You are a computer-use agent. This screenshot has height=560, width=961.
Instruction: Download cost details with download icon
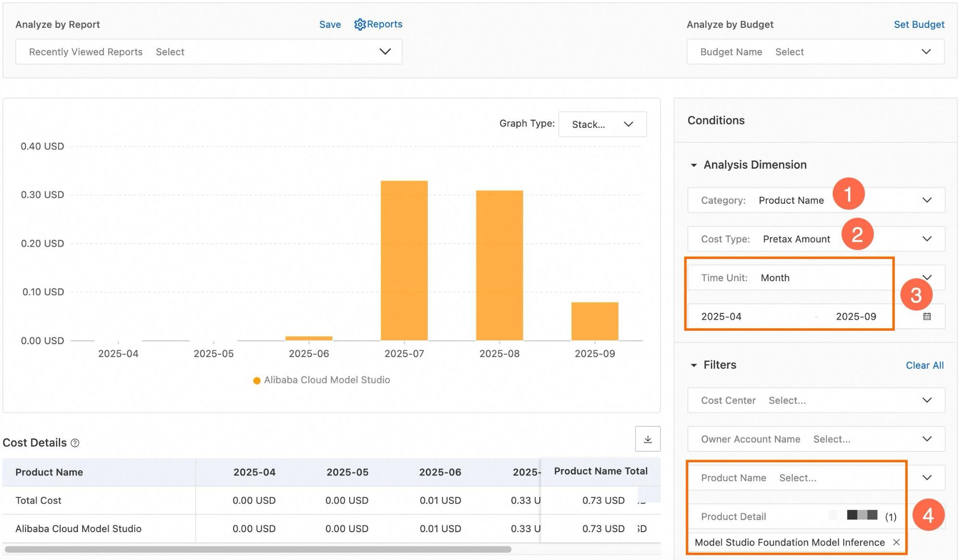[x=648, y=439]
